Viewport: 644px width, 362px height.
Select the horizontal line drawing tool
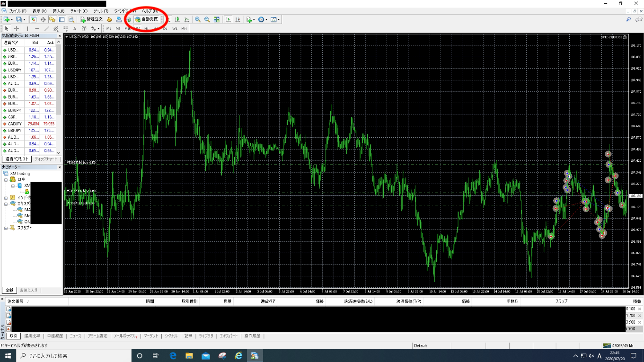point(37,28)
